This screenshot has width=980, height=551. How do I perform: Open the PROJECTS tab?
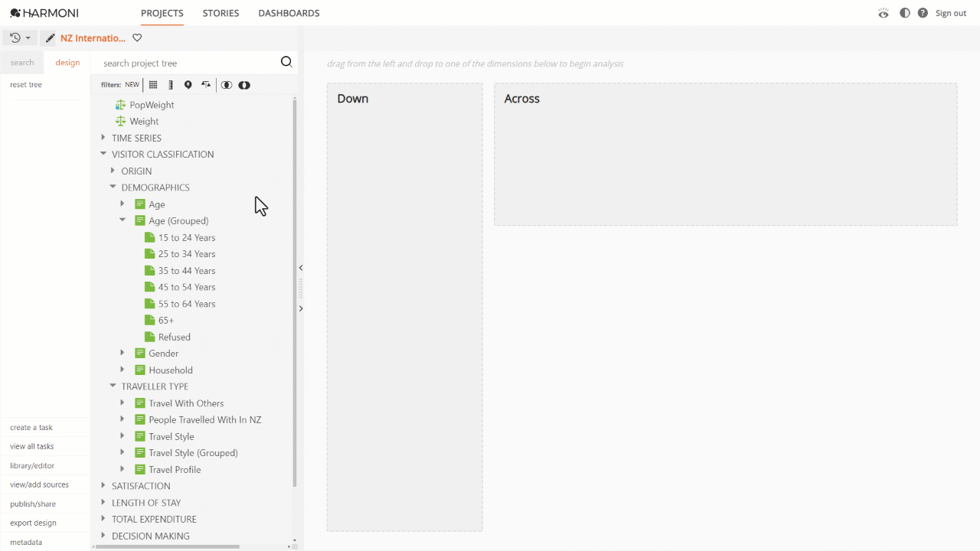tap(162, 13)
